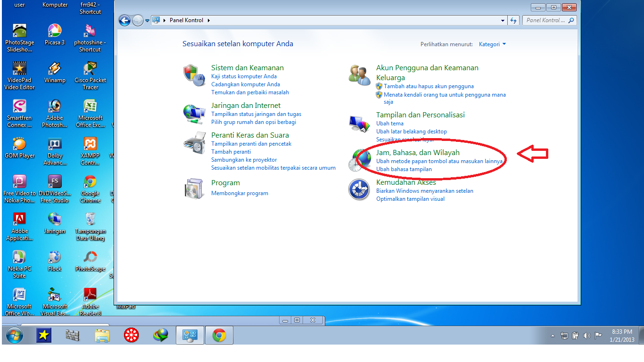Expand the address bar history dropdown
Image resolution: width=644 pixels, height=362 pixels.
tap(503, 20)
